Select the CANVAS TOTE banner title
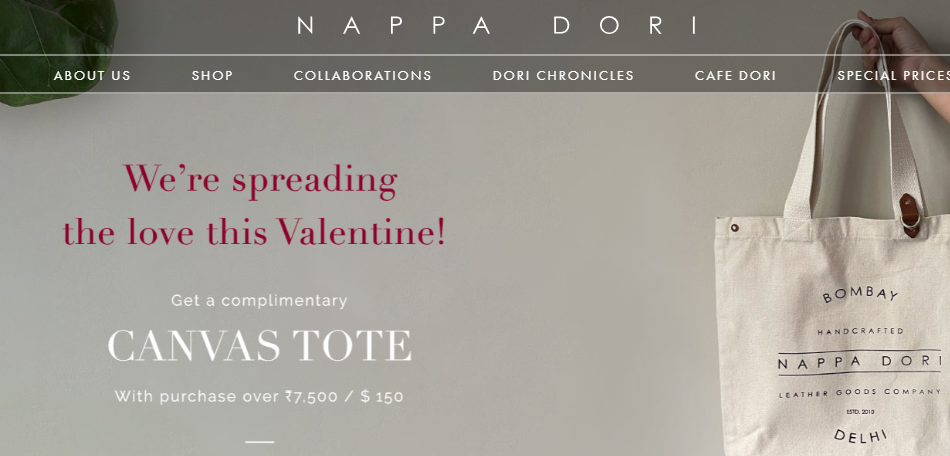Image resolution: width=950 pixels, height=456 pixels. pos(259,346)
